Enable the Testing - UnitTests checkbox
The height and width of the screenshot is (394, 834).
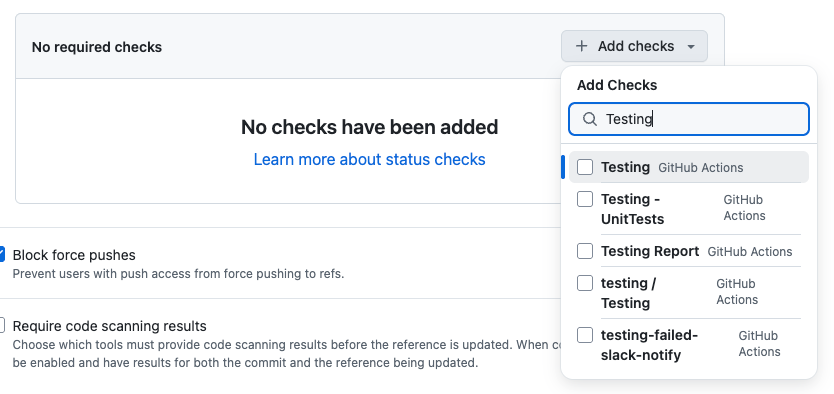[x=585, y=199]
